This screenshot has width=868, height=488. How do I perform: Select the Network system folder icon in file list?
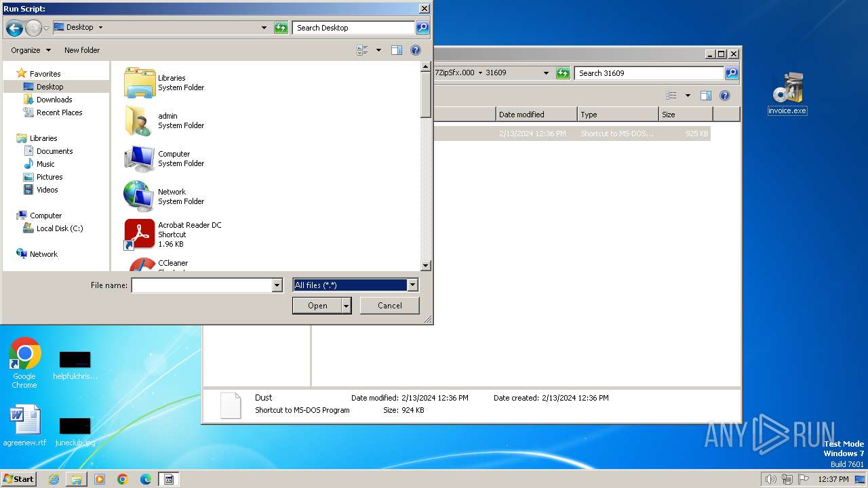140,197
